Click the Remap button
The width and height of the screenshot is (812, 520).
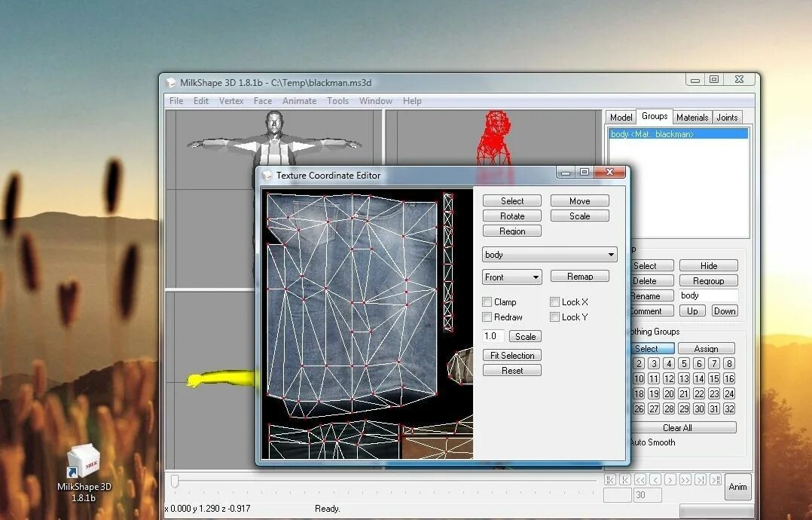click(x=579, y=277)
